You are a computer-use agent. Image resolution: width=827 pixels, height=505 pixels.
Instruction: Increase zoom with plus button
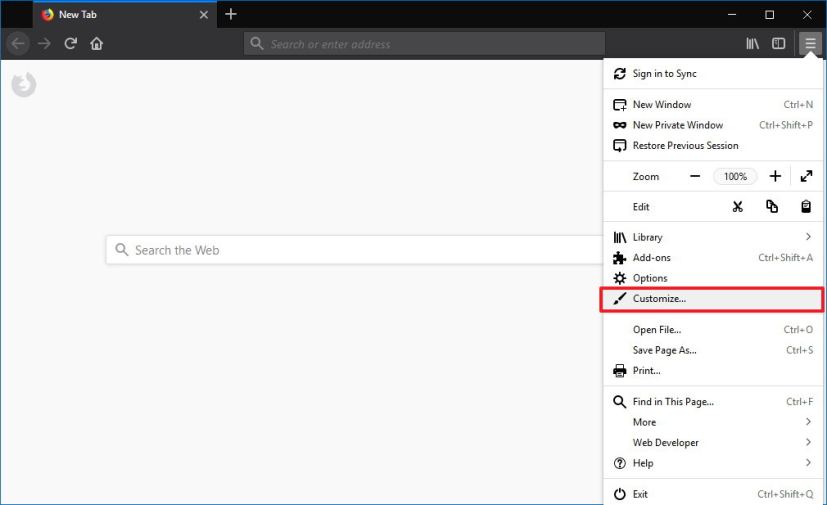click(x=775, y=176)
